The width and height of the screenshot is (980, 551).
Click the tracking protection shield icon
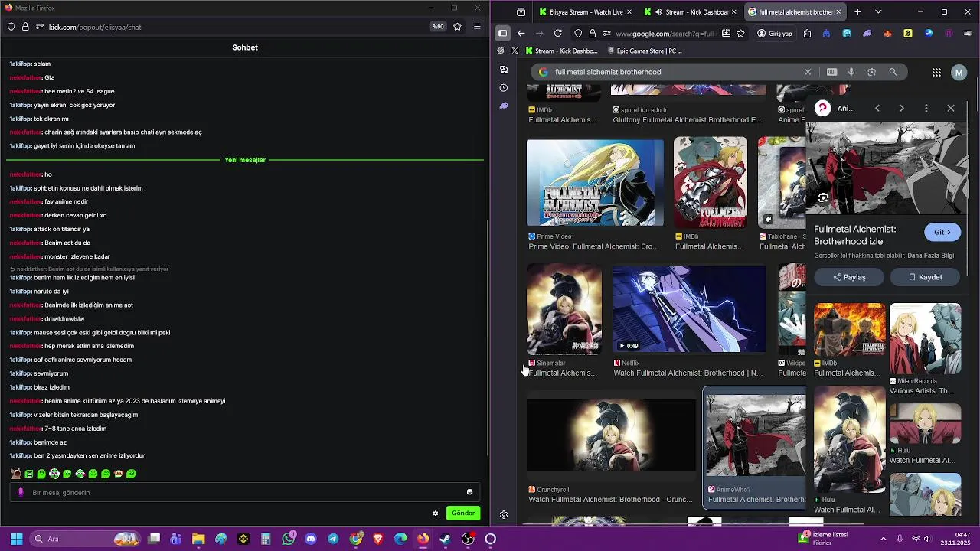pos(578,34)
